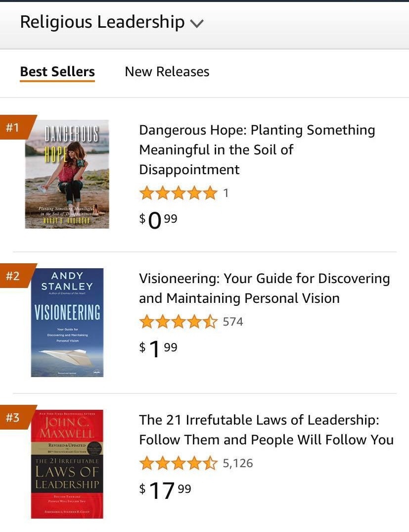Click the Visioneering title link
Image resolution: width=409 pixels, height=532 pixels.
click(x=264, y=288)
